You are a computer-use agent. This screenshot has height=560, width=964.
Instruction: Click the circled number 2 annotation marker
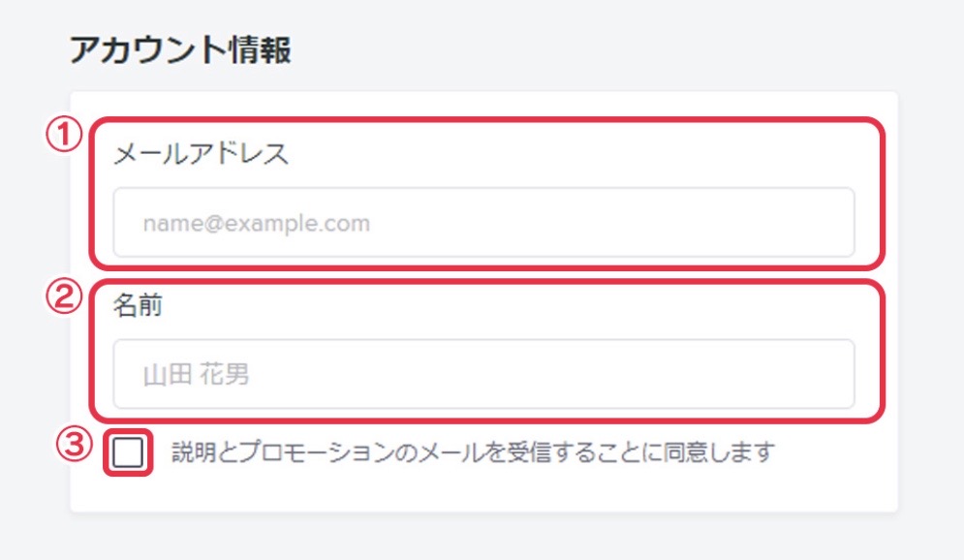coord(64,296)
